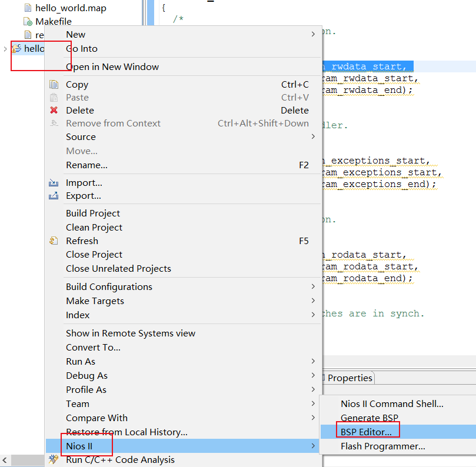The width and height of the screenshot is (476, 467).
Task: Select Import...
Action: point(184,183)
